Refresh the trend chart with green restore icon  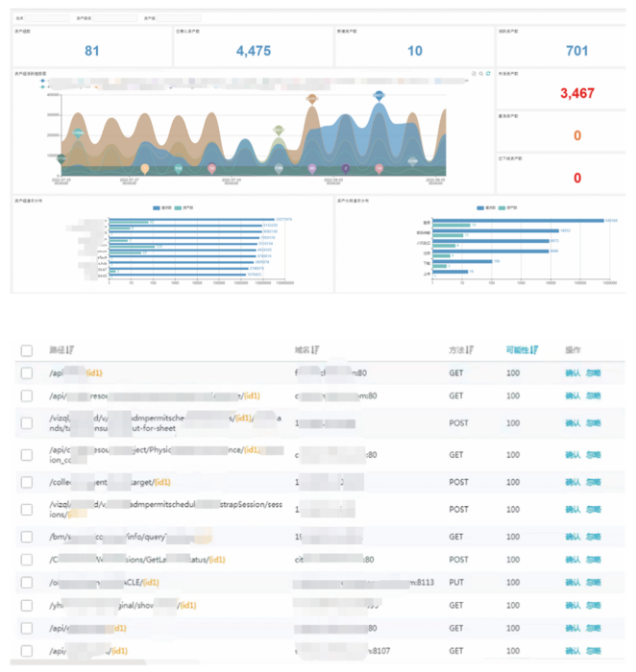(x=488, y=74)
